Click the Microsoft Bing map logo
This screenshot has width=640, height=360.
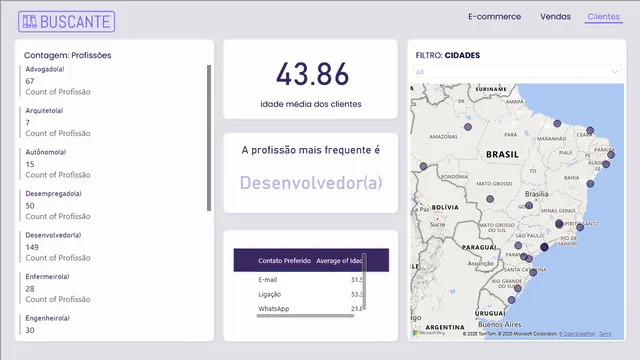(x=429, y=333)
